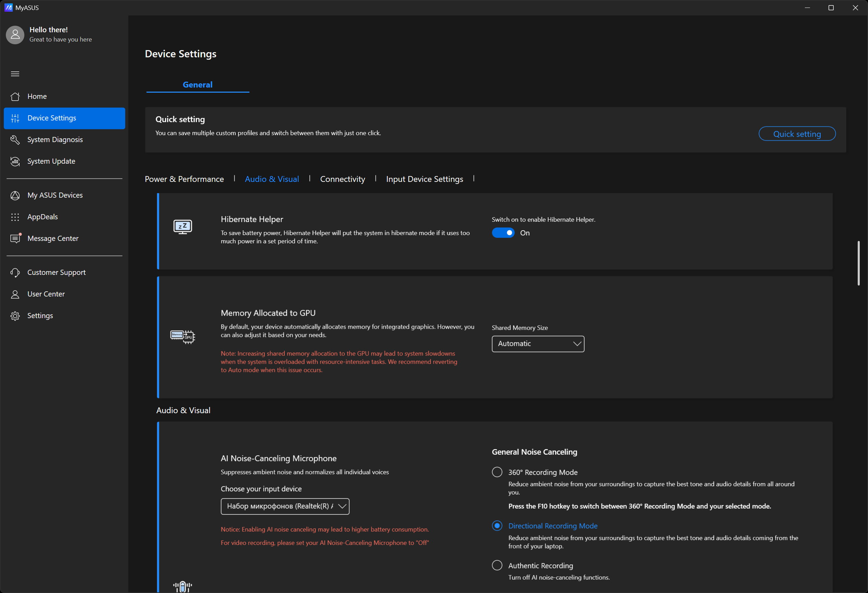
Task: Expand the input device microphone dropdown
Action: coord(285,506)
